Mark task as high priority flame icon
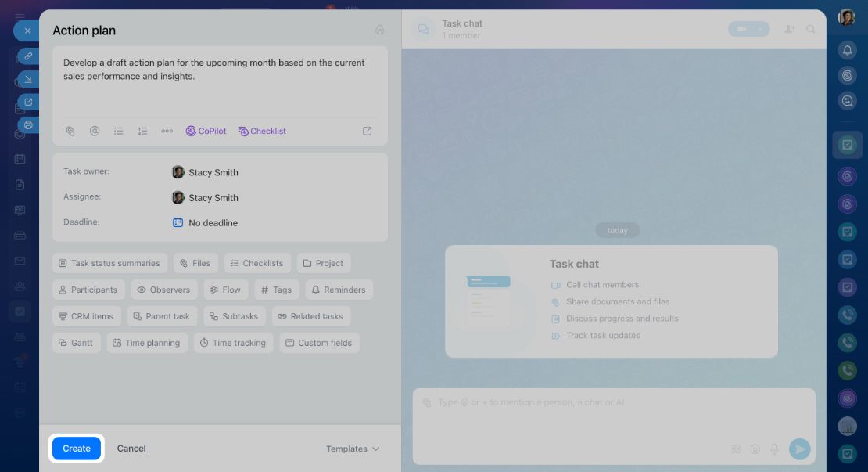 380,30
